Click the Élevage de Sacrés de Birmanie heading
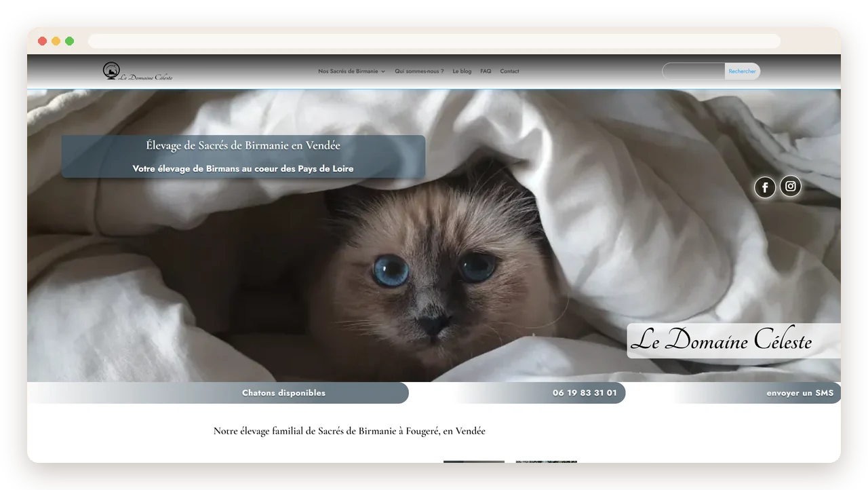The height and width of the screenshot is (490, 868). point(243,145)
